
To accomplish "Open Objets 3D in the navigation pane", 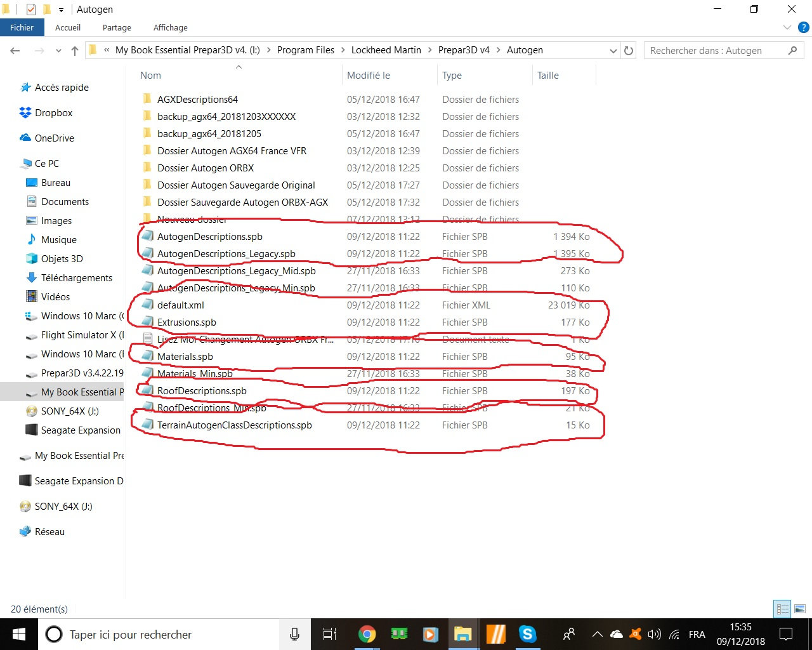I will point(62,259).
